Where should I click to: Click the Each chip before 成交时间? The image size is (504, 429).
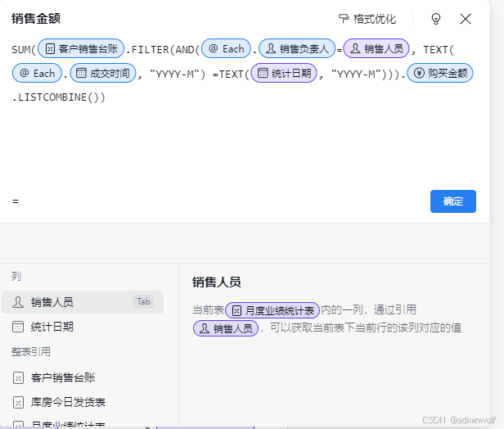tap(37, 73)
